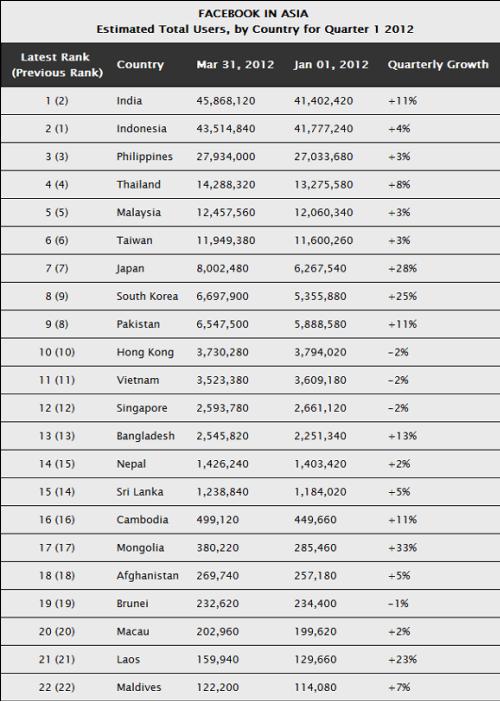Select Brunei's -1% growth cell

click(398, 604)
